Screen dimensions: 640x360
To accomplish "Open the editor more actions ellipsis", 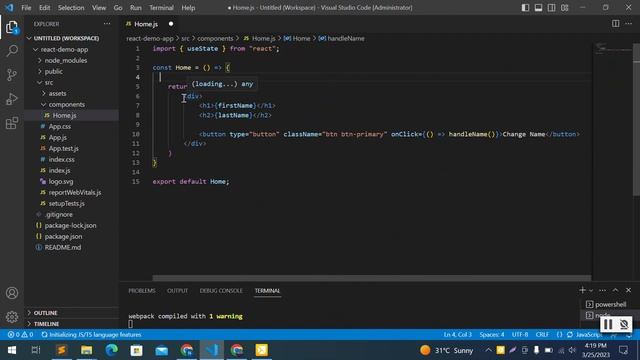I will point(629,24).
